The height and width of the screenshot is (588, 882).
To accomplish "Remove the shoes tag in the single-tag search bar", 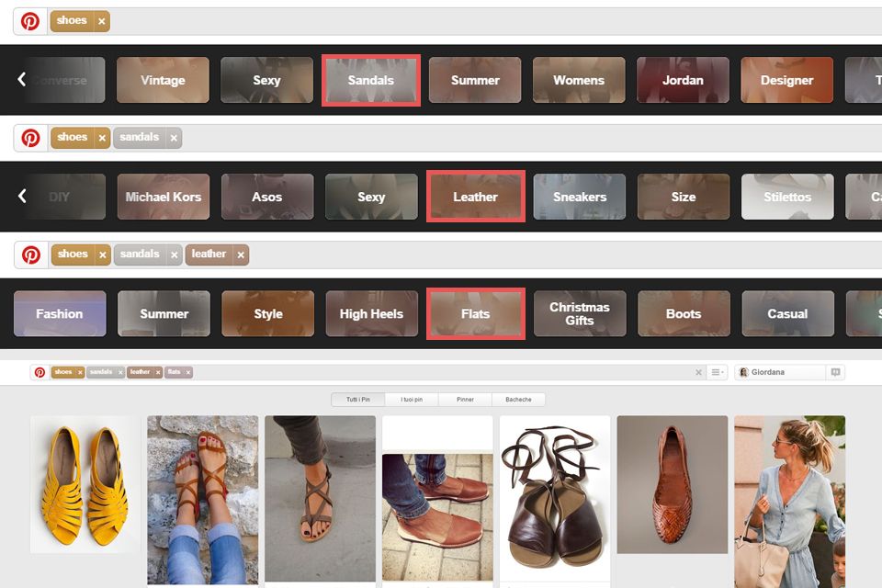I will 101,21.
